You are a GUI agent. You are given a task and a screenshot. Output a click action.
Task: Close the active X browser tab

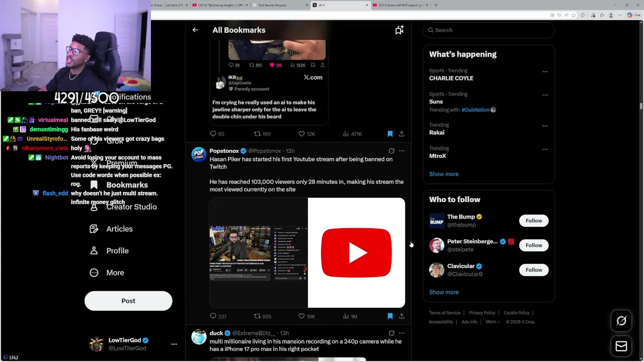click(x=367, y=5)
